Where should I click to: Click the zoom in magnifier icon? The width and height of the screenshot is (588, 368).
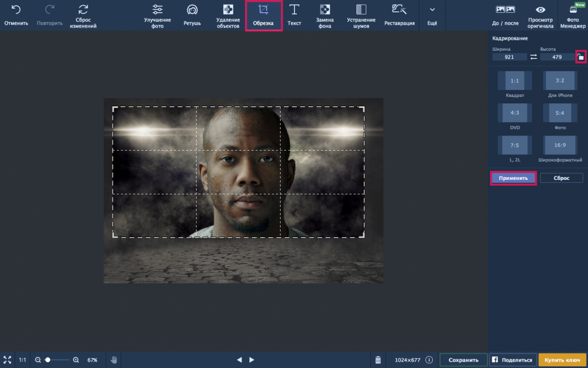[x=76, y=360]
